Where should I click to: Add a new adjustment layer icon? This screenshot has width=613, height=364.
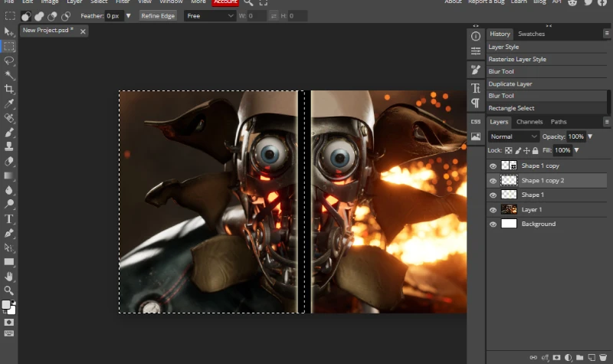coord(569,357)
